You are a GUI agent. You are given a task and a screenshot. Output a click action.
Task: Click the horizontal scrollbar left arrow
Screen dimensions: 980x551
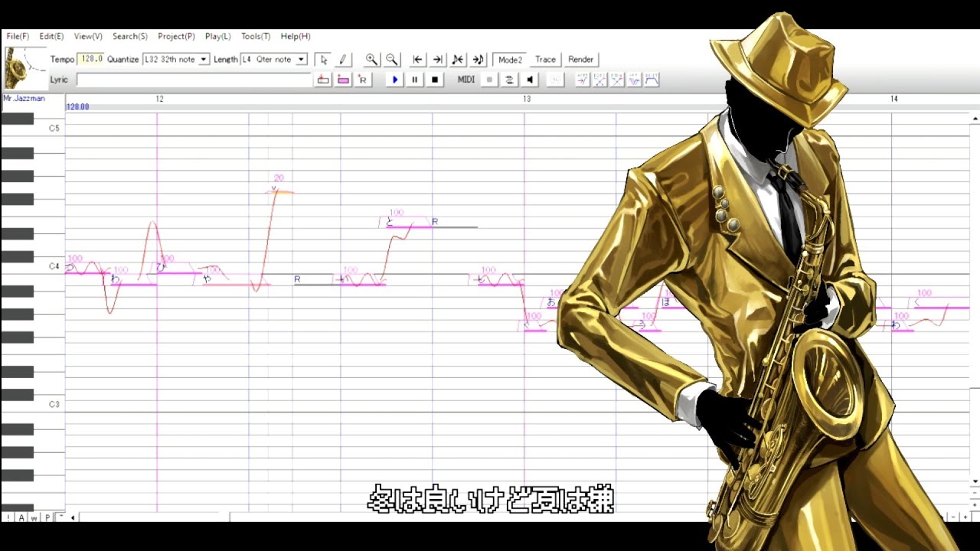[x=73, y=518]
